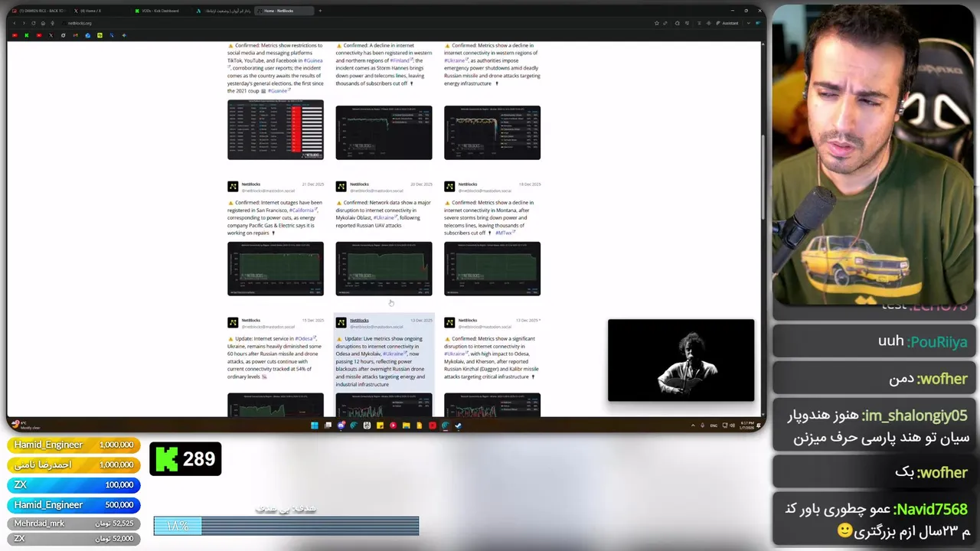The height and width of the screenshot is (551, 980).
Task: Select the Home - NetBlocks tab
Action: coord(283,11)
